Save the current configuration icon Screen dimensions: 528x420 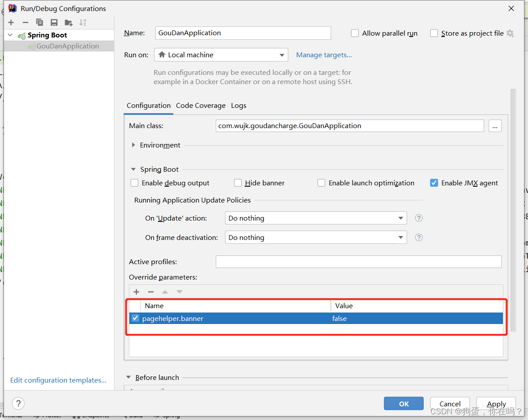pyautogui.click(x=54, y=22)
